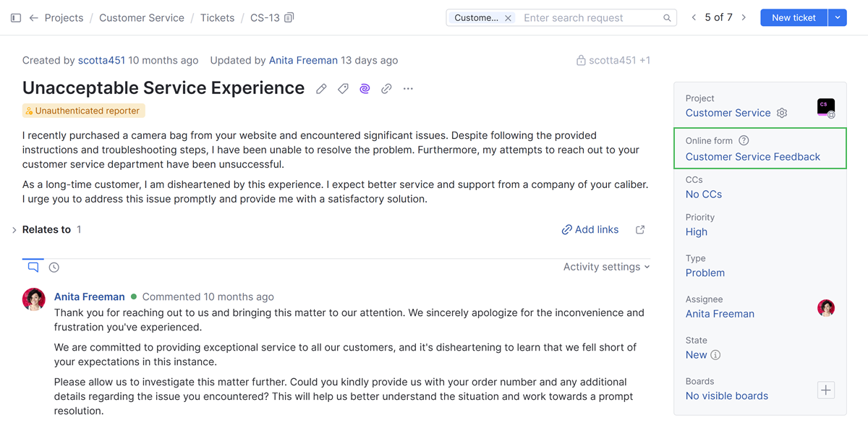This screenshot has height=423, width=868.
Task: Open the ellipsis menu next to the title
Action: [x=408, y=88]
